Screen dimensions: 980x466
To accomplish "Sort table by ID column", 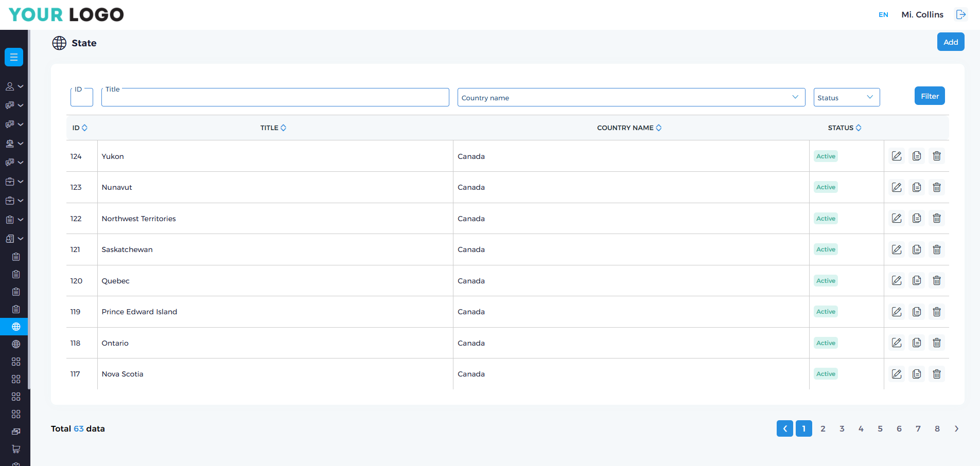I will click(x=80, y=128).
